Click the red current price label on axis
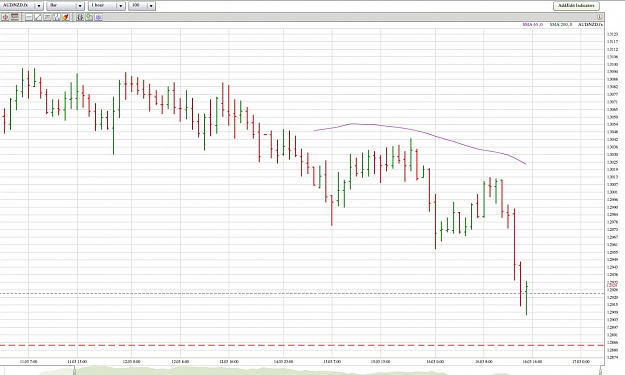 (612, 285)
